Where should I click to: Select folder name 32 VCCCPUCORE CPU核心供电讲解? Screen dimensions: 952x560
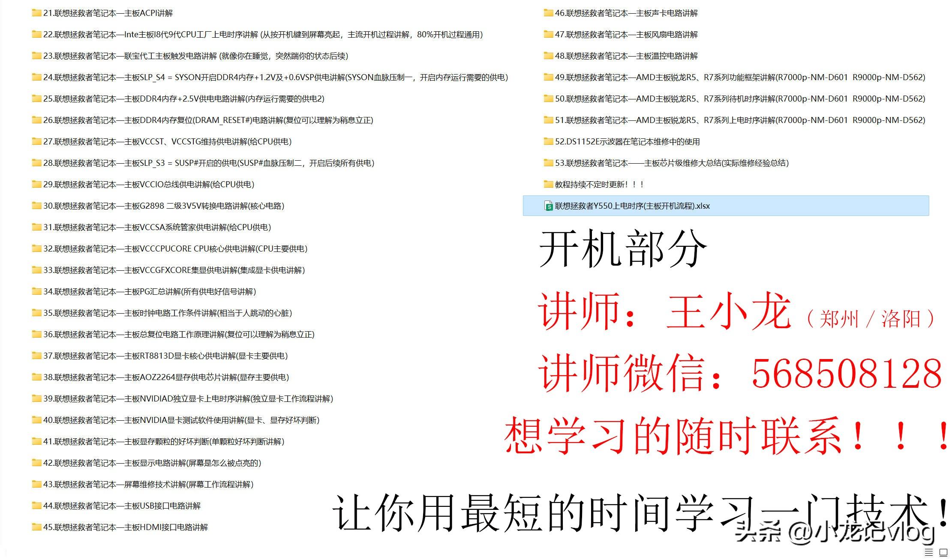[x=175, y=249]
